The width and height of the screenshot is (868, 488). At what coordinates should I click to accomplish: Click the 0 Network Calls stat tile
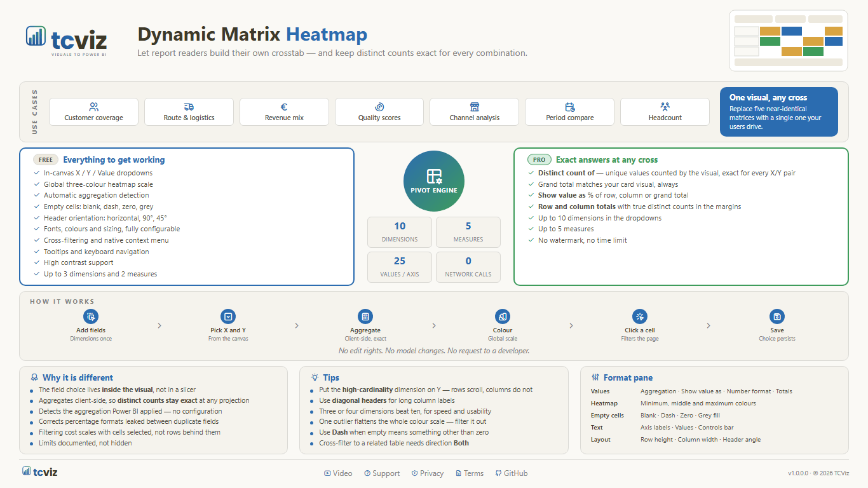468,267
